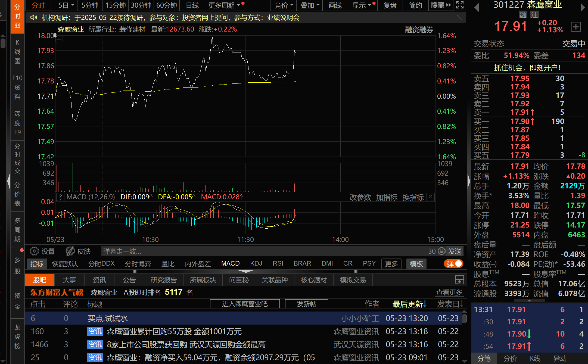588x364 pixels.
Task: Click the next stock arrow
Action: pos(583,7)
